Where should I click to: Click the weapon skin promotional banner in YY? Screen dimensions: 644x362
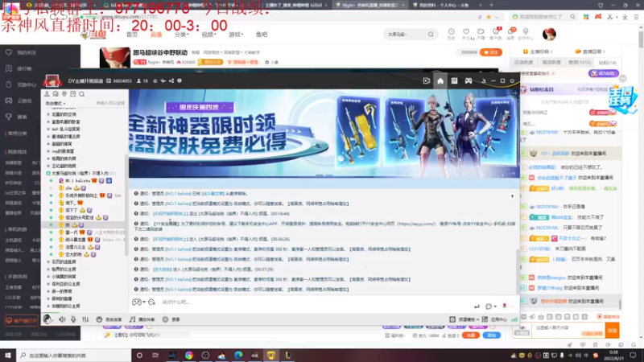coord(324,134)
